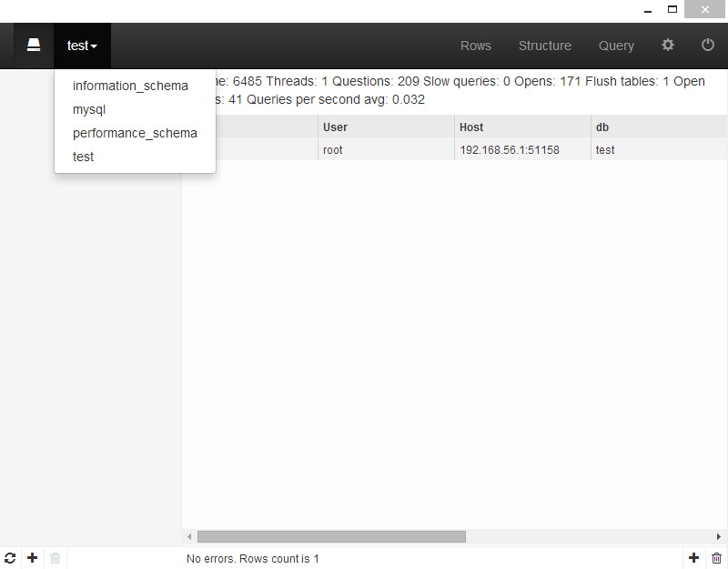Pick test in the database list
The image size is (728, 569).
pyautogui.click(x=84, y=157)
